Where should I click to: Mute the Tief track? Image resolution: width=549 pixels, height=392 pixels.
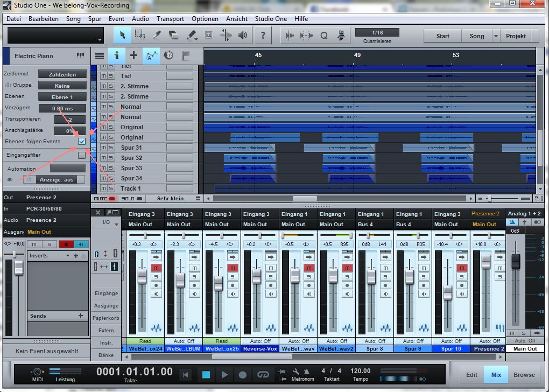(x=103, y=76)
